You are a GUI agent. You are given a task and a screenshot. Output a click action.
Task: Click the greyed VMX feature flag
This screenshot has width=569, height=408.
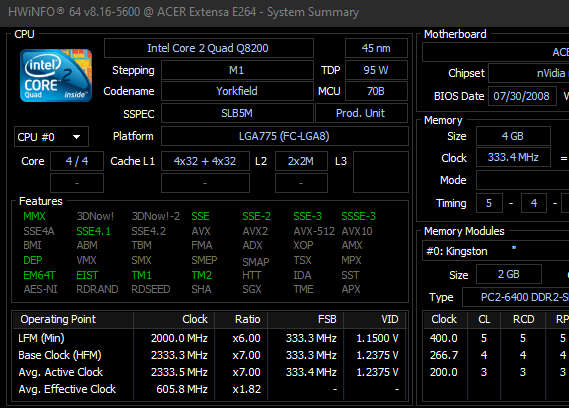86,260
